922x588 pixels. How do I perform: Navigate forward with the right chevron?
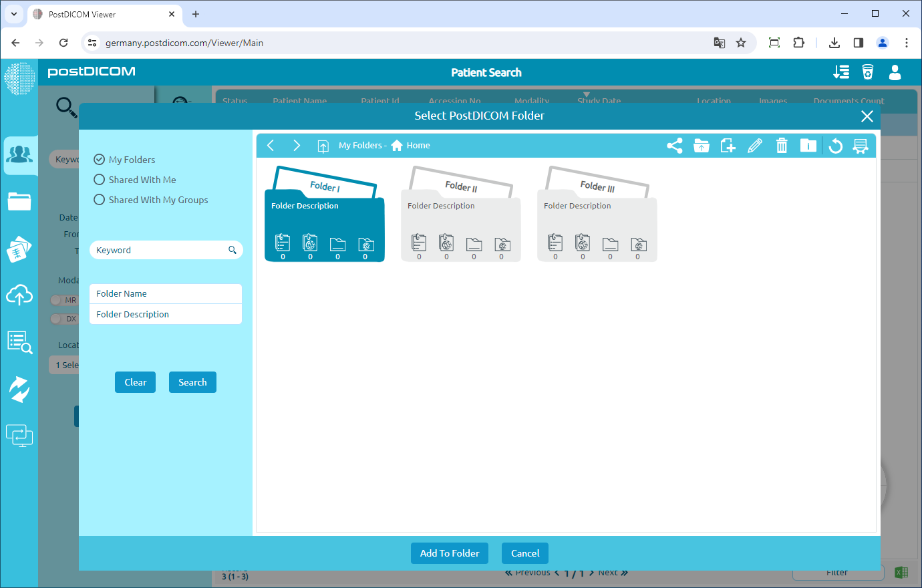pyautogui.click(x=297, y=145)
